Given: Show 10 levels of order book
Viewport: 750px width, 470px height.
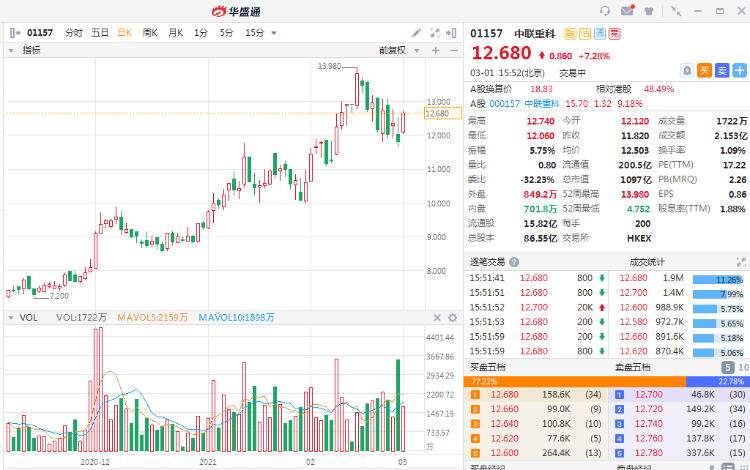Looking at the screenshot, I should pyautogui.click(x=743, y=367).
